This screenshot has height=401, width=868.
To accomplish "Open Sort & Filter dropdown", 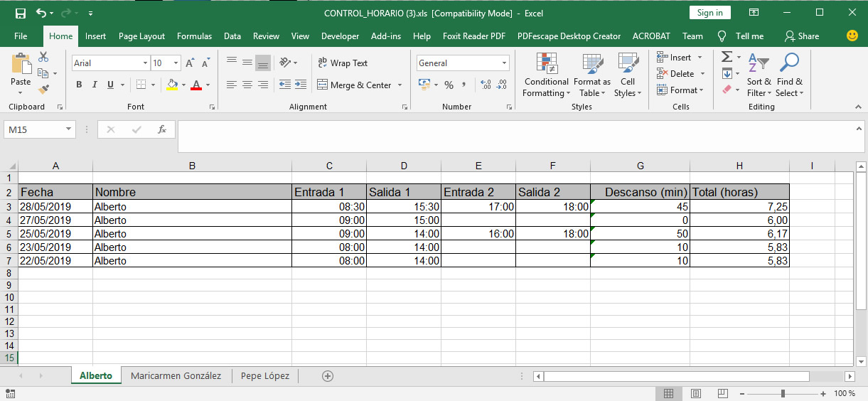I will (x=759, y=75).
